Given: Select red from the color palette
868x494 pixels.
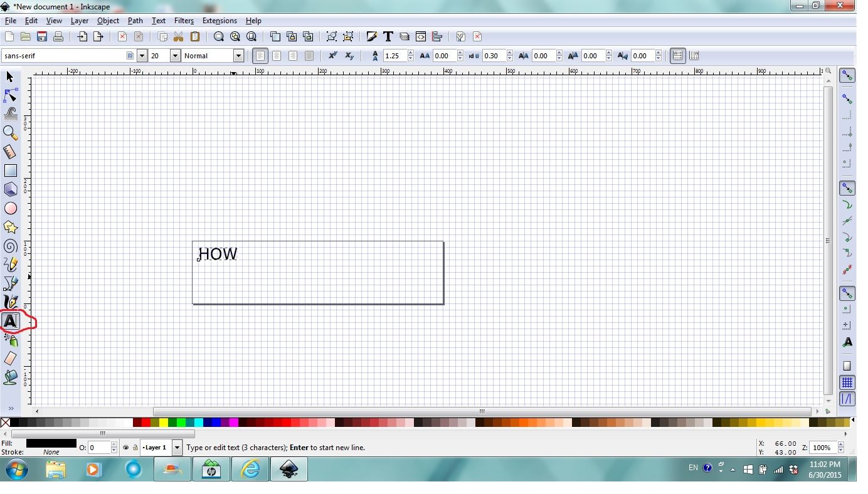Looking at the screenshot, I should (145, 423).
